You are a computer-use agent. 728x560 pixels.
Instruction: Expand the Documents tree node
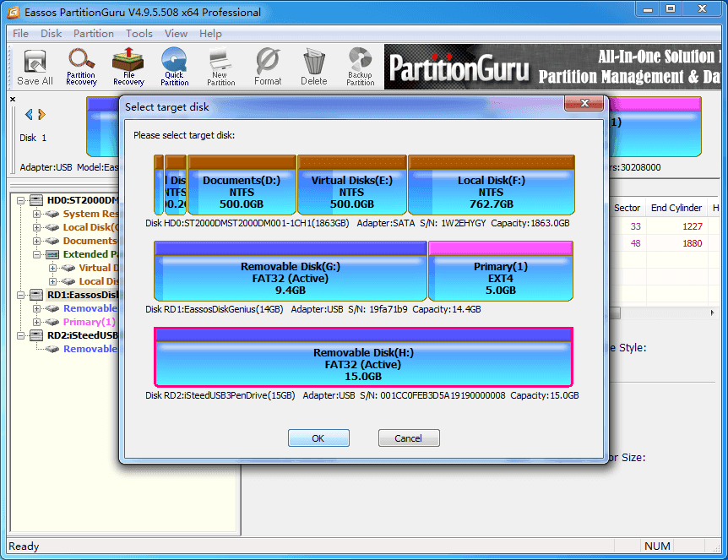[x=36, y=241]
